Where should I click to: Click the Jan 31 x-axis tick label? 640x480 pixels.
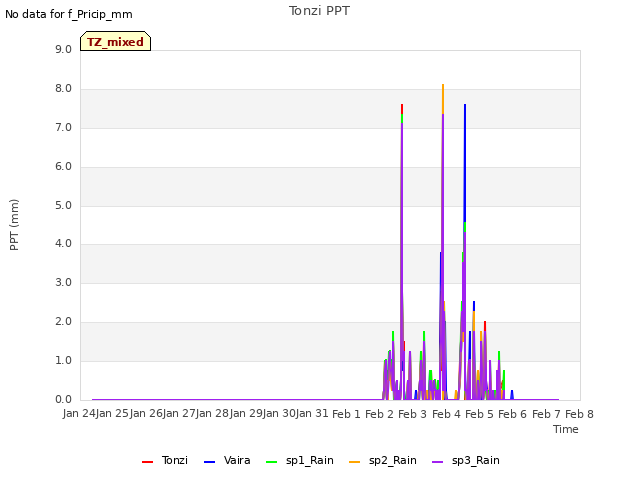[x=312, y=414]
